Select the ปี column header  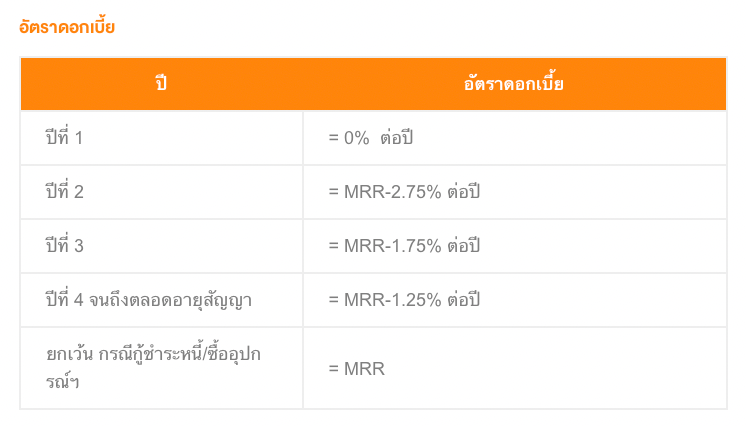(161, 84)
